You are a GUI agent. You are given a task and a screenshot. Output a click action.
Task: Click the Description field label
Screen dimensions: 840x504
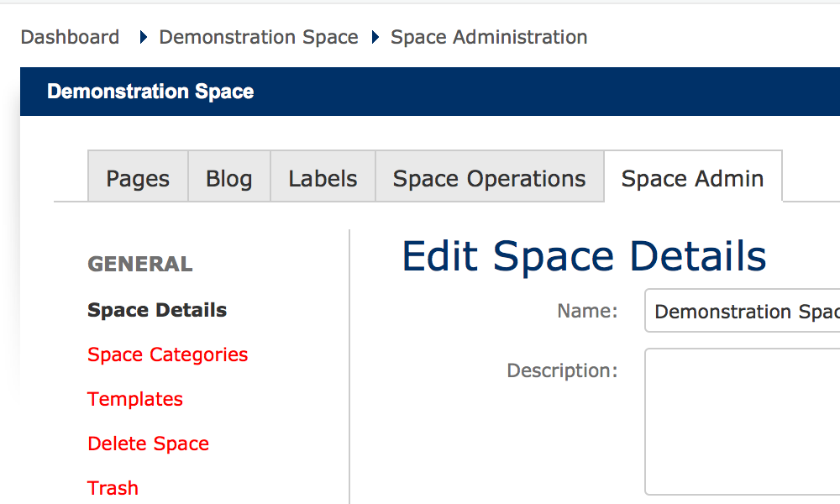coord(562,370)
